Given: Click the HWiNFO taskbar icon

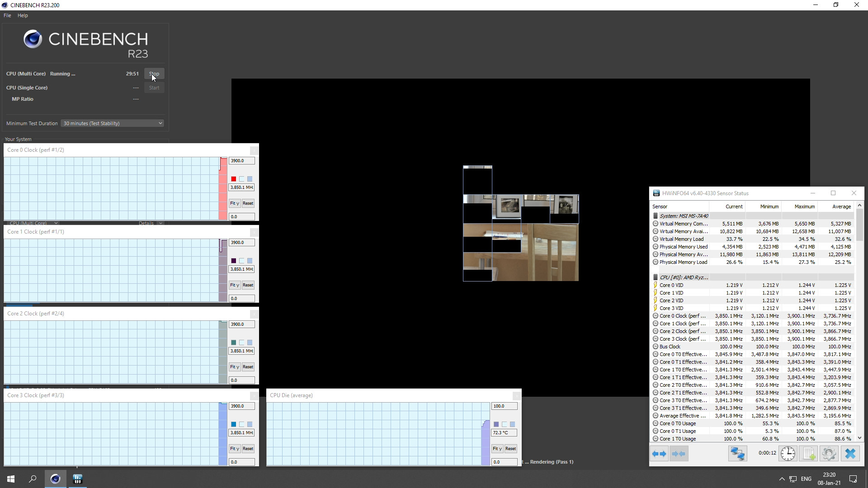Looking at the screenshot, I should pyautogui.click(x=78, y=479).
